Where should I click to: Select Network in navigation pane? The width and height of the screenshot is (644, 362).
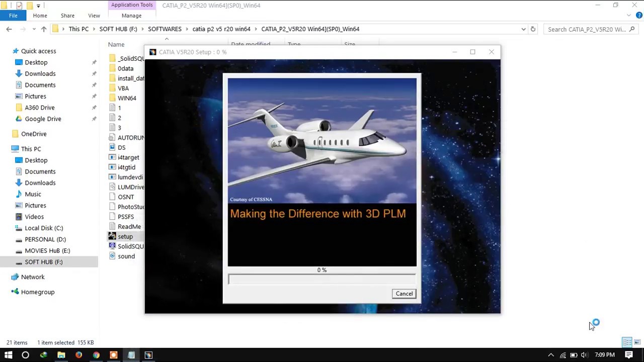pyautogui.click(x=33, y=277)
